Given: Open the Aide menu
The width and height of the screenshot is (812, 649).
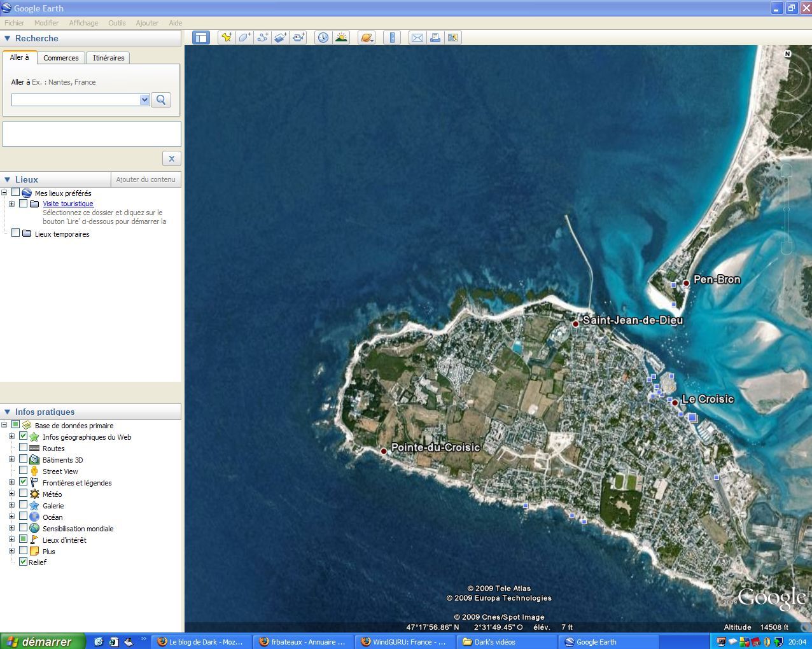Looking at the screenshot, I should coord(176,23).
